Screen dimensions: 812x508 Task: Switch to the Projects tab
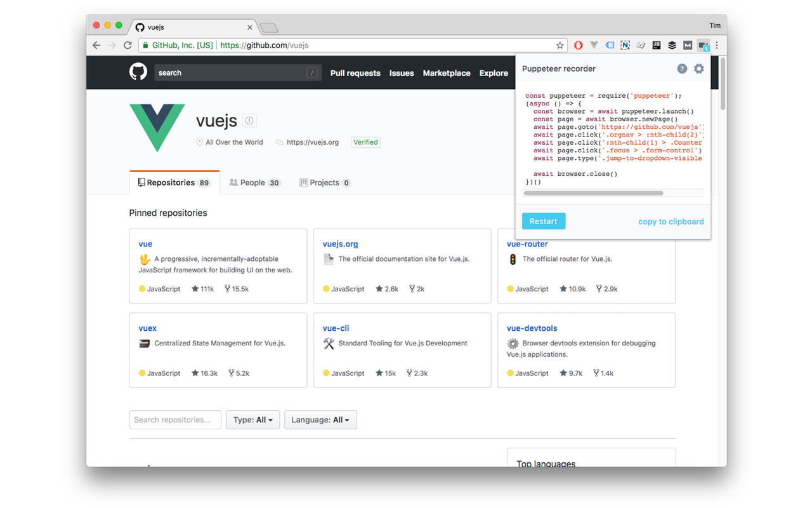(325, 183)
